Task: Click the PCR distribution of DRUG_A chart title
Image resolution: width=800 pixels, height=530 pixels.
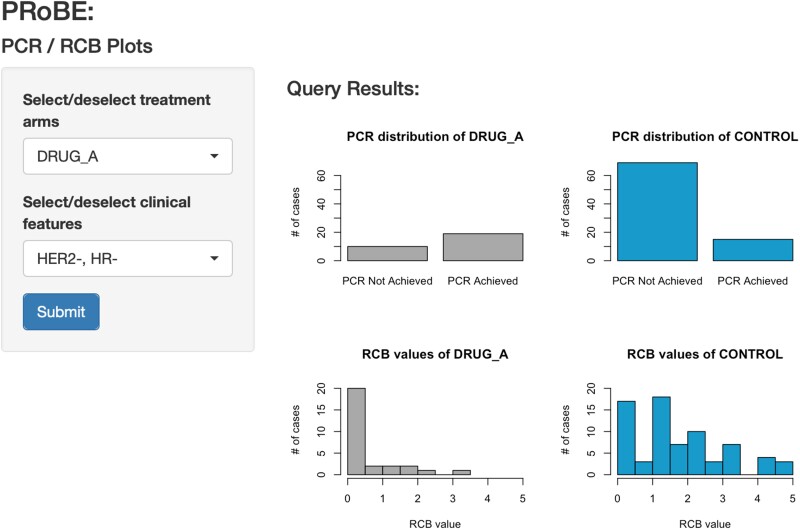Action: pos(435,137)
